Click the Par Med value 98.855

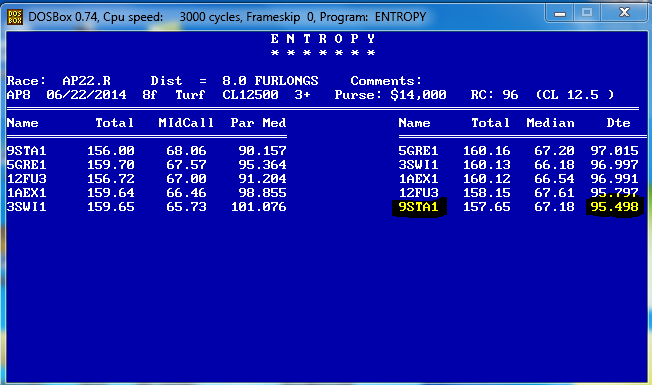coord(262,193)
